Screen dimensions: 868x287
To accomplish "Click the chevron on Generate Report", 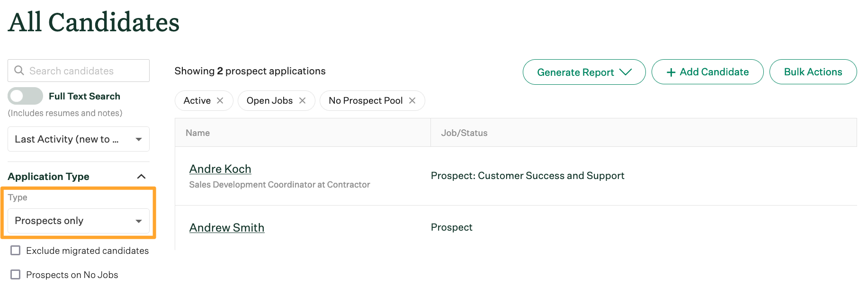I will point(626,72).
